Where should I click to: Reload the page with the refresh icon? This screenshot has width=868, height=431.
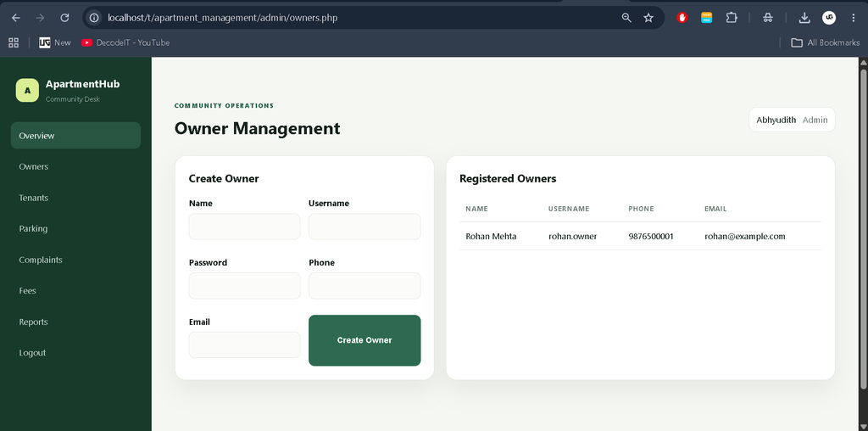pos(64,18)
